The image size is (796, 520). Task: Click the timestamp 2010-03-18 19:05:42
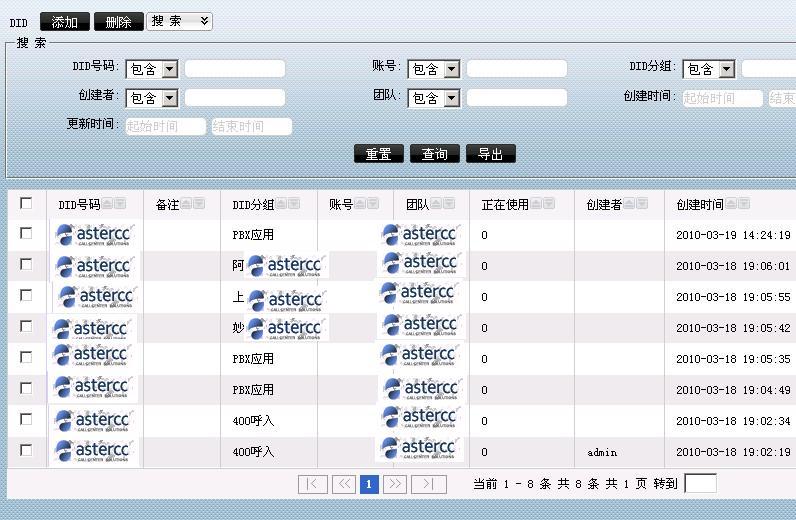[733, 328]
